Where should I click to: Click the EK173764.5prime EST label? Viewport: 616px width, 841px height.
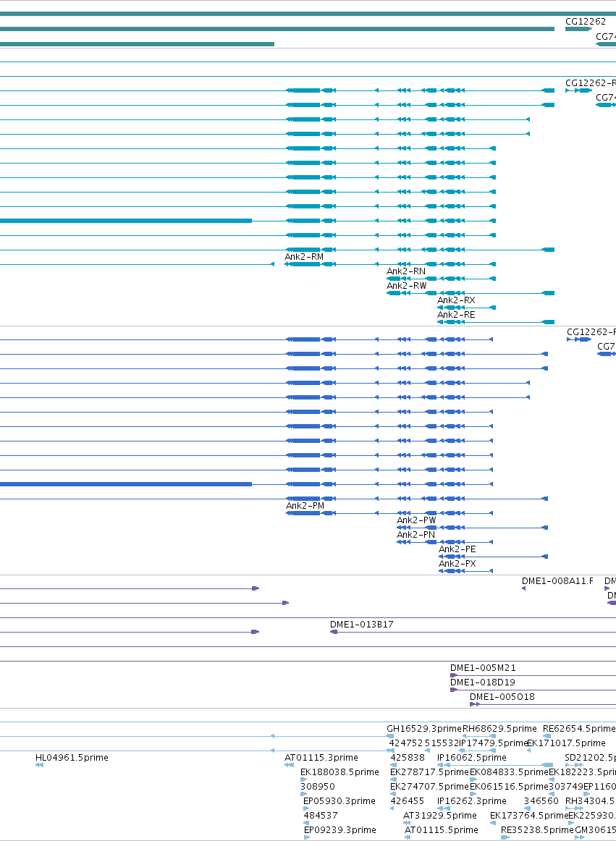pyautogui.click(x=529, y=816)
